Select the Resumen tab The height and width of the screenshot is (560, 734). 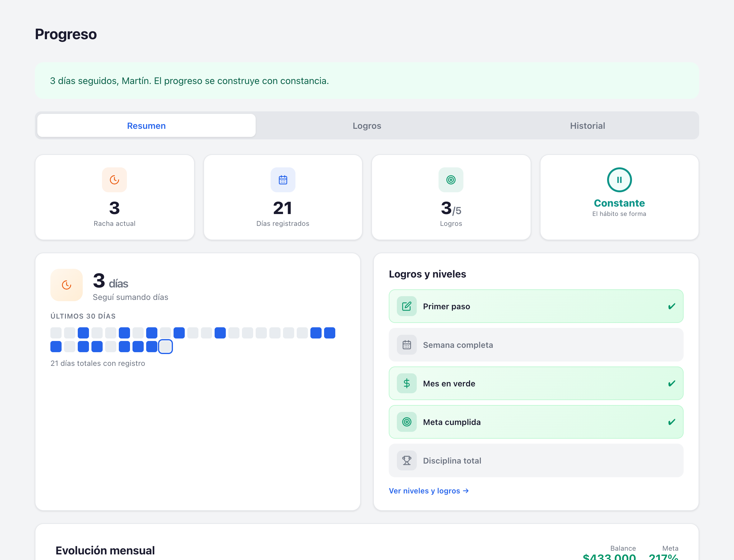click(146, 126)
